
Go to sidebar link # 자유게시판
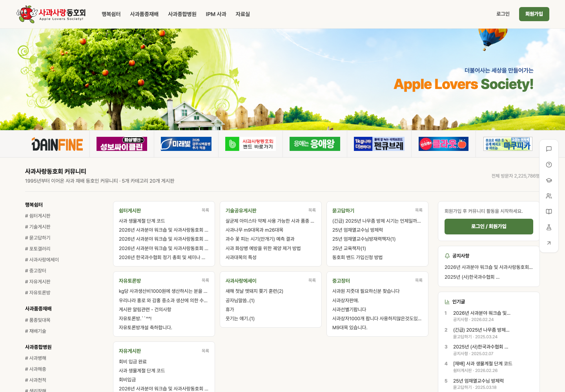coord(38,282)
